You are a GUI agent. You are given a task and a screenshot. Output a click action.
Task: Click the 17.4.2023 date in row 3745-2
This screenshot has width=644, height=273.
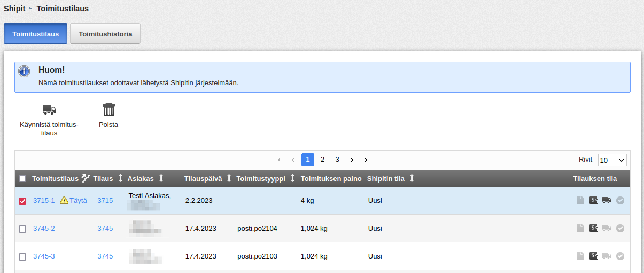pyautogui.click(x=201, y=228)
